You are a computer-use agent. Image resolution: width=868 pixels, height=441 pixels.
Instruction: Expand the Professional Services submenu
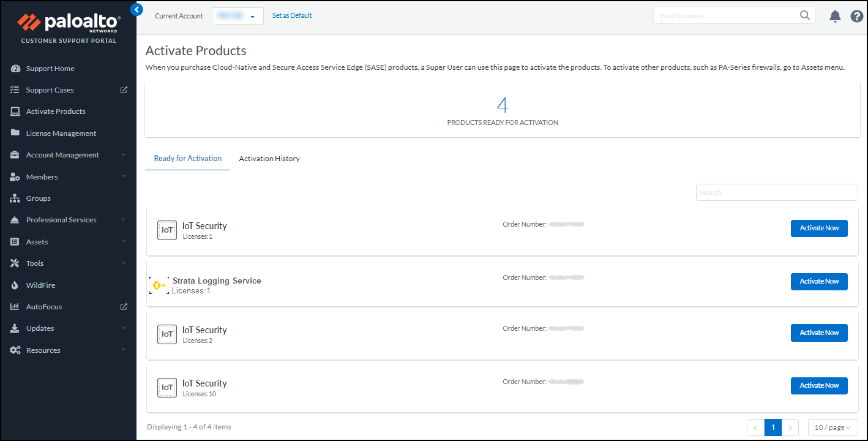tap(62, 220)
